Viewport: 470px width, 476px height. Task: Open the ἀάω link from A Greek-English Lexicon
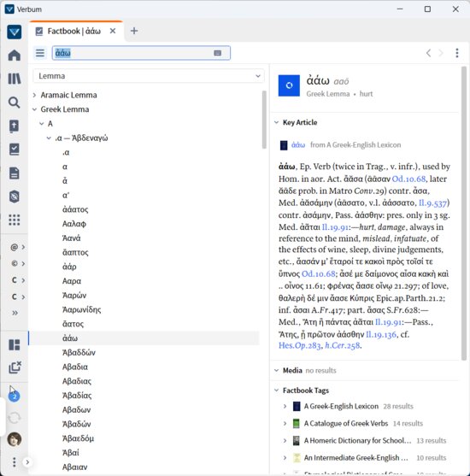[x=298, y=145]
